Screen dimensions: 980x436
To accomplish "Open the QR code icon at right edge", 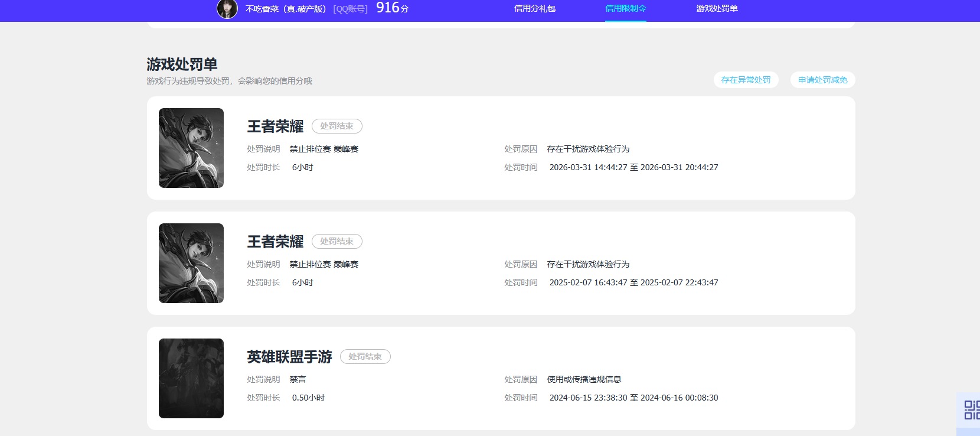I will point(972,410).
